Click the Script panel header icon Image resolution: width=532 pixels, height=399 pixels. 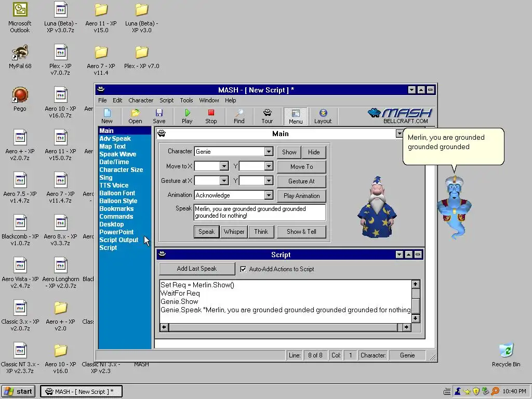click(x=162, y=254)
